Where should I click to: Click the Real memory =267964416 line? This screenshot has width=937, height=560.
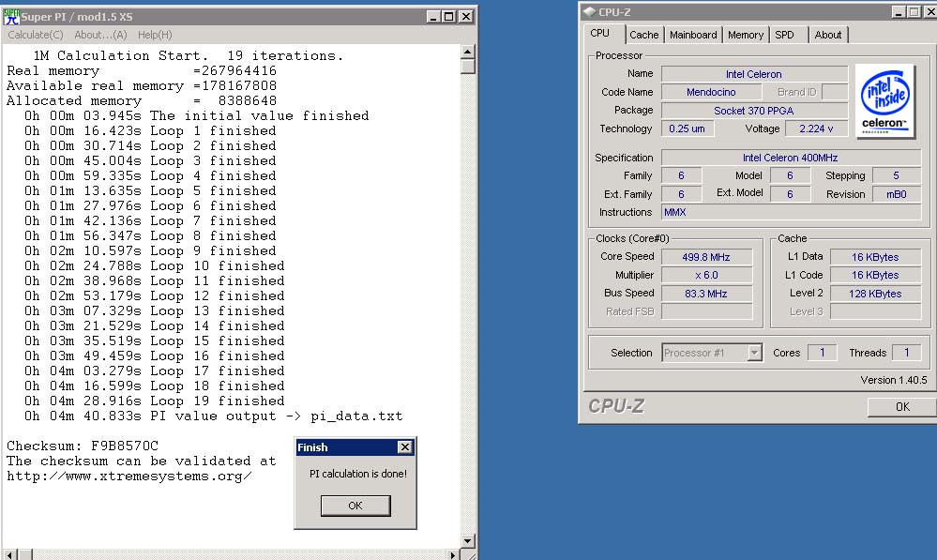142,71
